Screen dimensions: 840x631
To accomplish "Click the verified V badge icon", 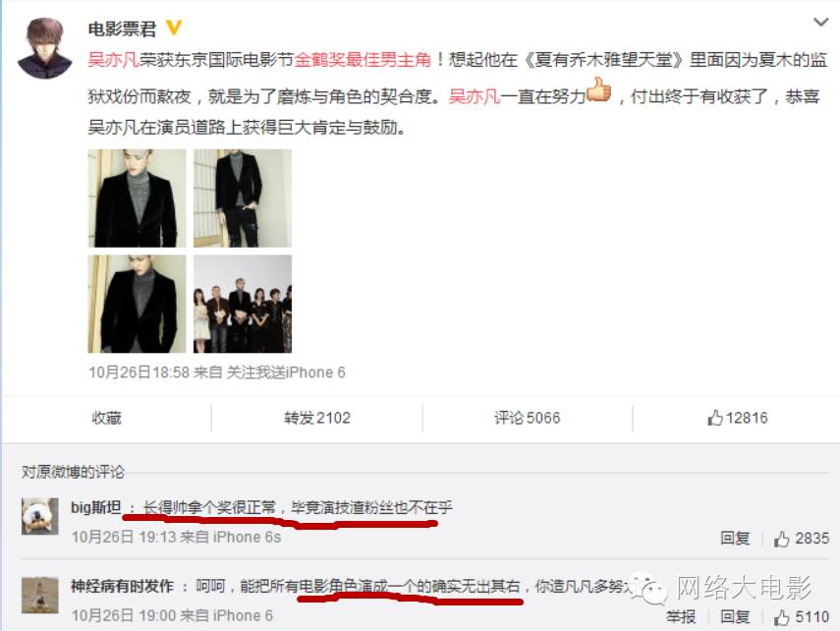I will pos(174,28).
